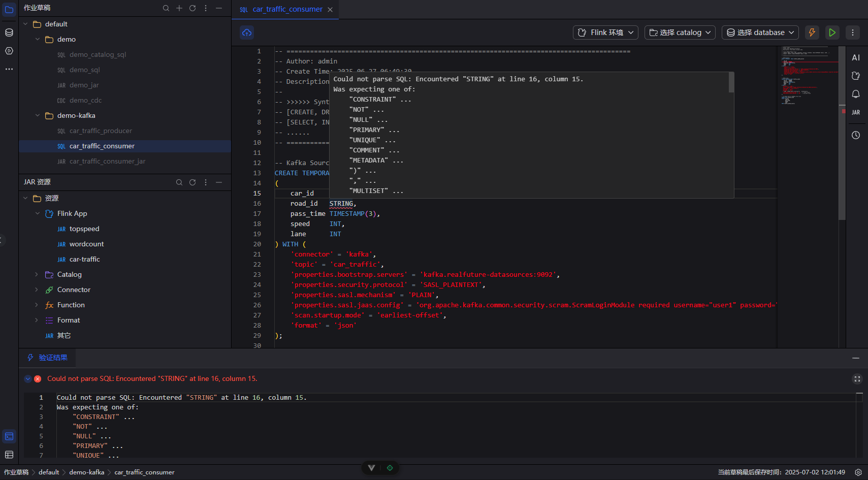
Task: Open the AI assistant panel
Action: (856, 57)
